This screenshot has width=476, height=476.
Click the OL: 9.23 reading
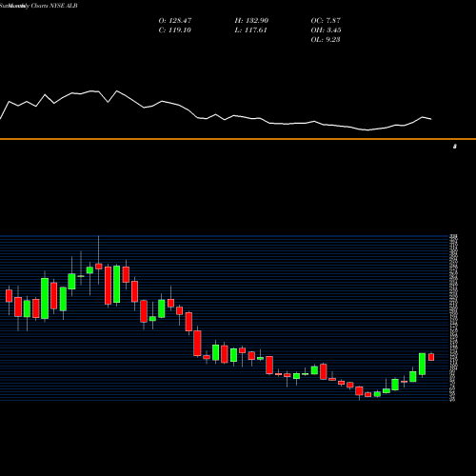[326, 40]
